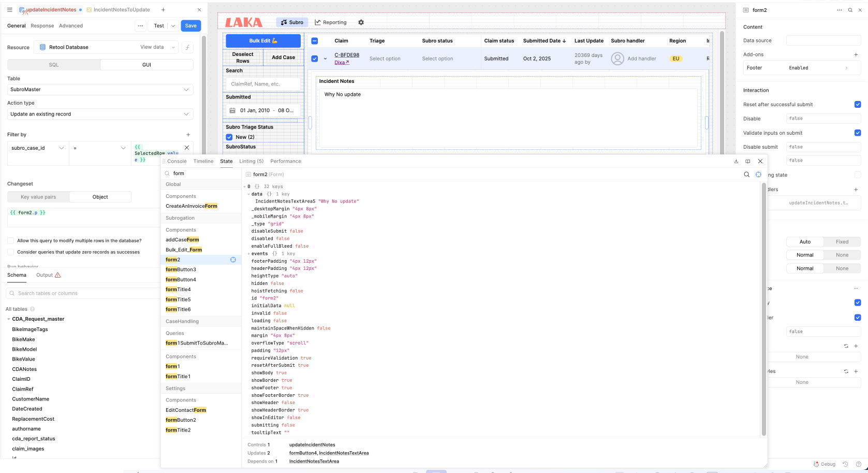The height and width of the screenshot is (473, 868).
Task: Click the Add Case button
Action: point(283,58)
